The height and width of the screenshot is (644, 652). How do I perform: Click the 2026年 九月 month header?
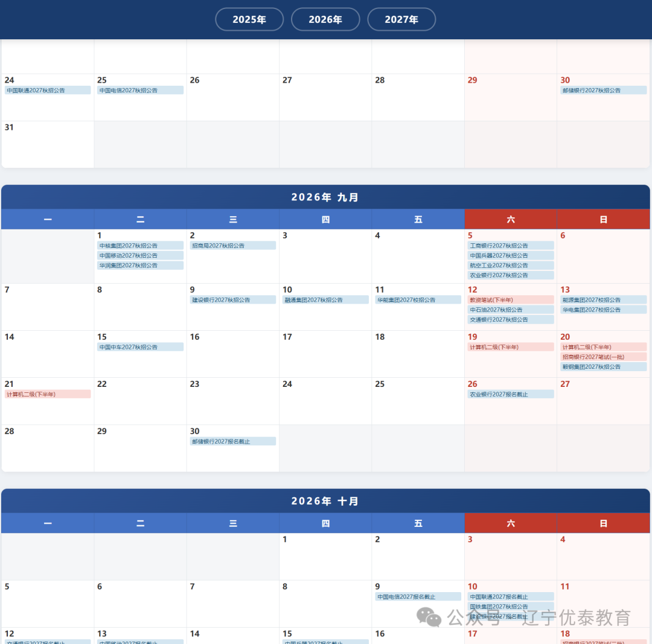pyautogui.click(x=325, y=197)
